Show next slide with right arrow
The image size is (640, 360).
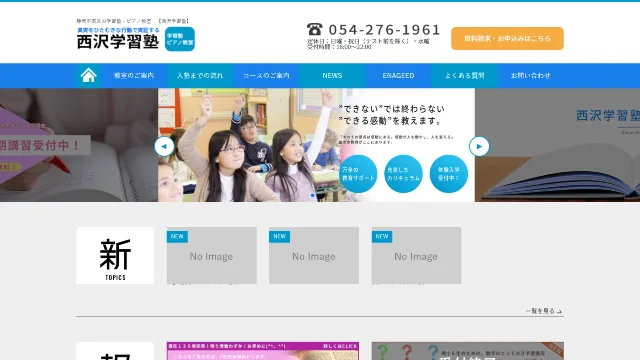pyautogui.click(x=479, y=146)
